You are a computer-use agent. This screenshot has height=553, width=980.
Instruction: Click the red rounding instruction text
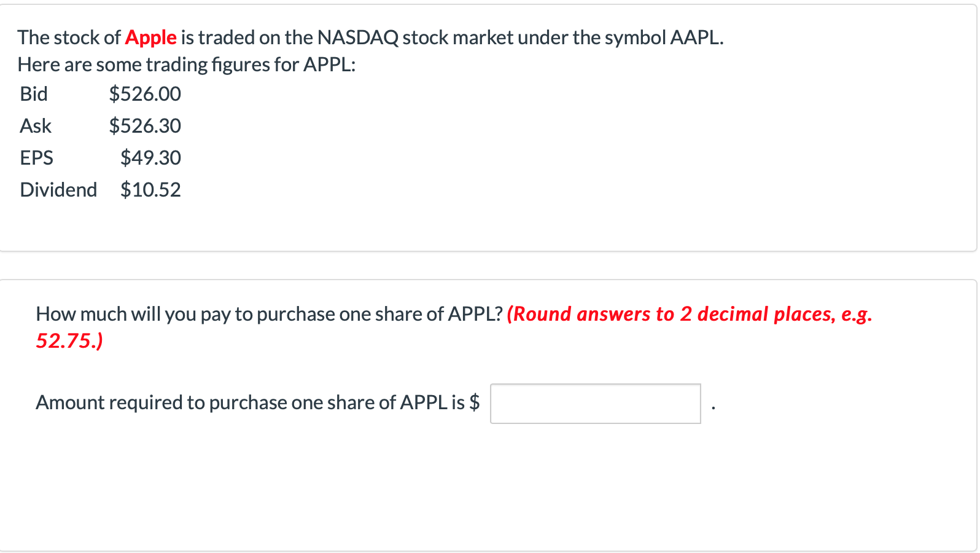454,327
